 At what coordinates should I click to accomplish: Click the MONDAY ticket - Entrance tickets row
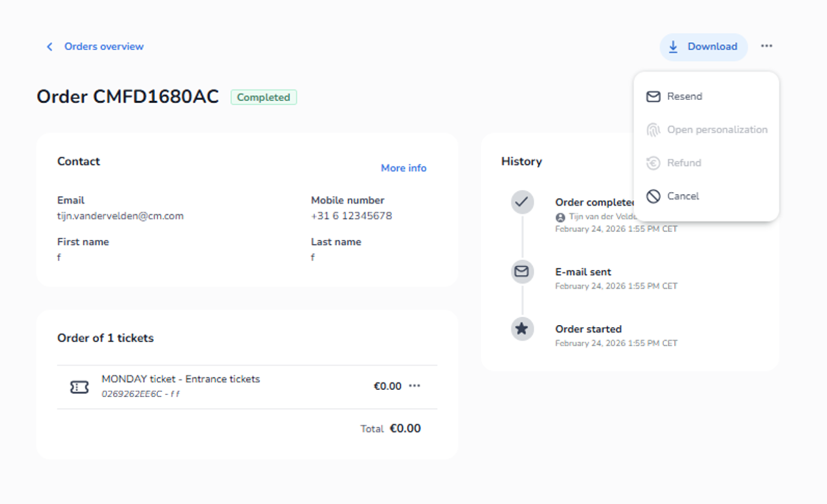click(180, 380)
